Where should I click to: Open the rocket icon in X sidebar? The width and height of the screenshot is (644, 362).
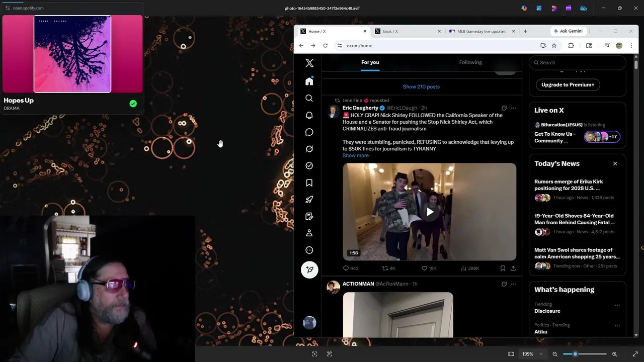[x=309, y=200]
